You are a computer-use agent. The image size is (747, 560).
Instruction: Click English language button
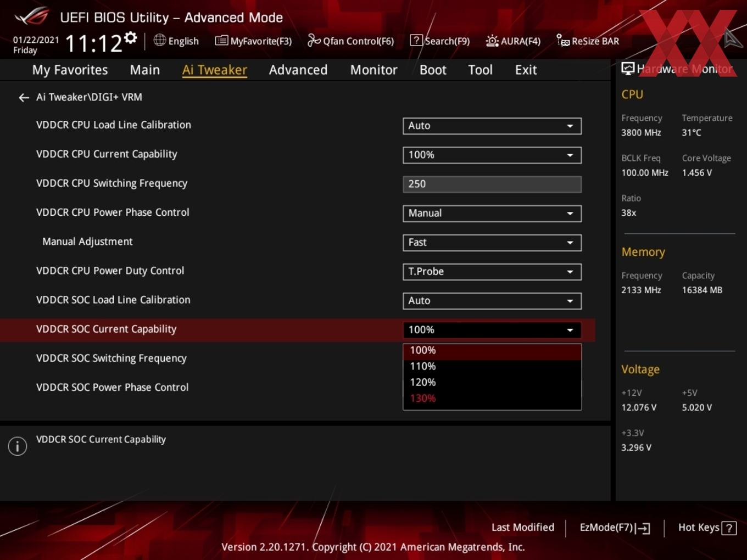183,41
